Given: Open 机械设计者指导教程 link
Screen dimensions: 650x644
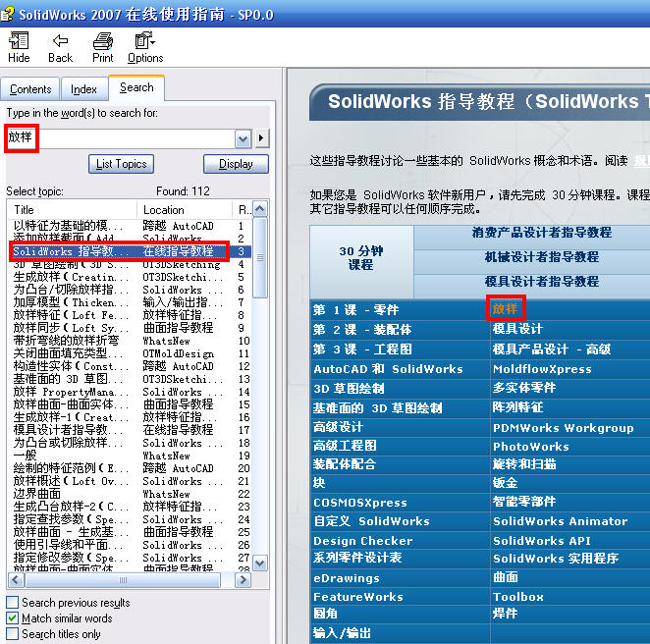Looking at the screenshot, I should coord(541,257).
